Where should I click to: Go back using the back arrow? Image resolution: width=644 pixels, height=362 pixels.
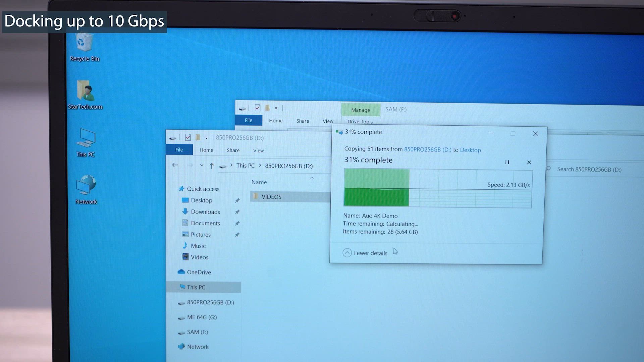coord(175,165)
